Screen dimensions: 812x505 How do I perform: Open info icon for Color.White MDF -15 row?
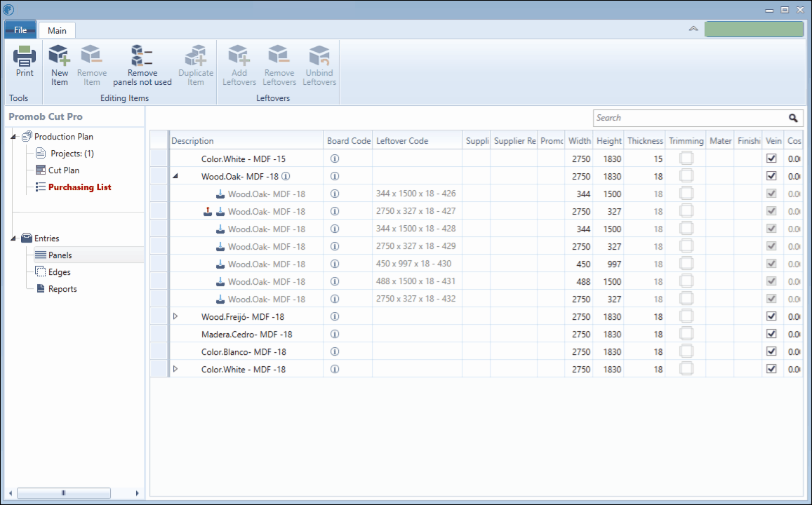pyautogui.click(x=335, y=159)
